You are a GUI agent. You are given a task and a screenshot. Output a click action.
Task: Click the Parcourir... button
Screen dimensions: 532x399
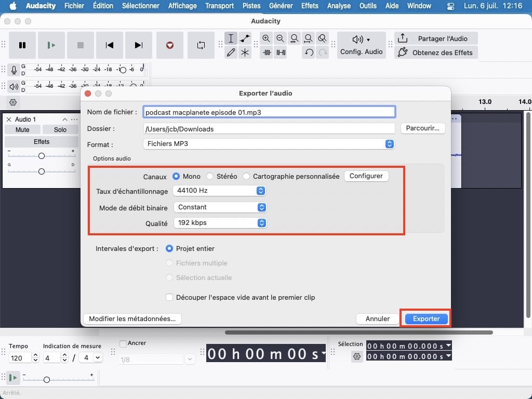(423, 128)
